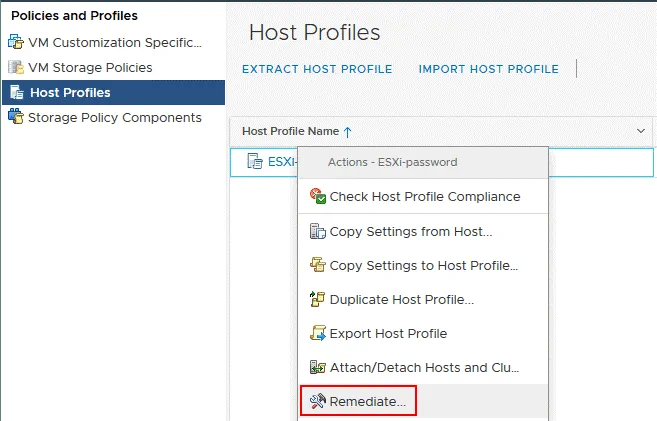
Task: Click the Export Host Profile icon
Action: click(x=318, y=334)
